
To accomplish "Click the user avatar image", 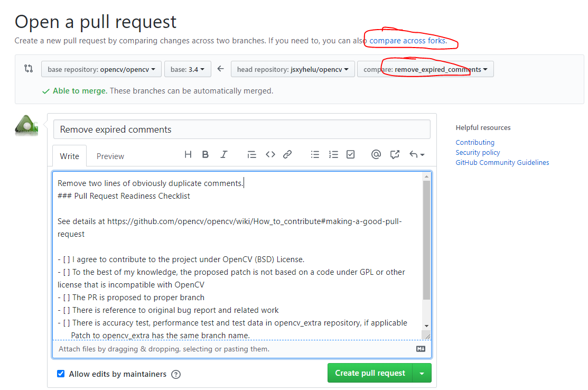I will [x=26, y=125].
